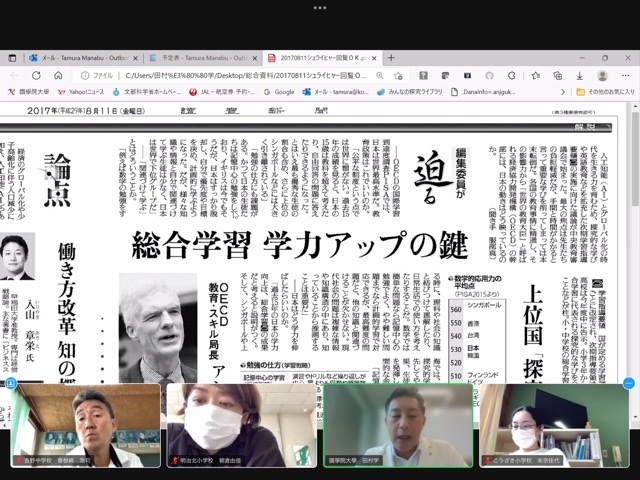Open the その他のお気に入り folder

pyautogui.click(x=605, y=92)
